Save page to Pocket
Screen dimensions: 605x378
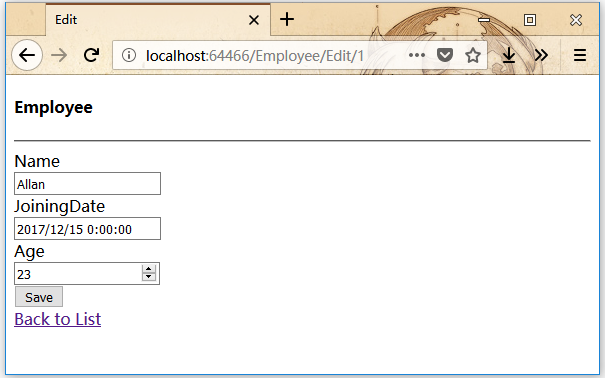click(444, 55)
